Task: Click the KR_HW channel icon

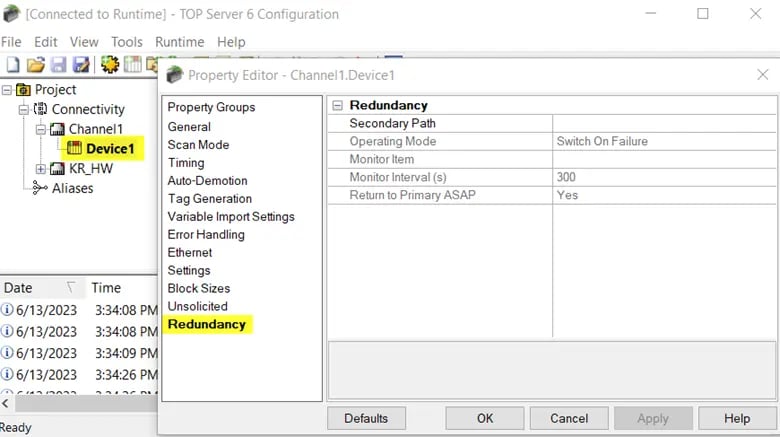Action: pos(57,169)
